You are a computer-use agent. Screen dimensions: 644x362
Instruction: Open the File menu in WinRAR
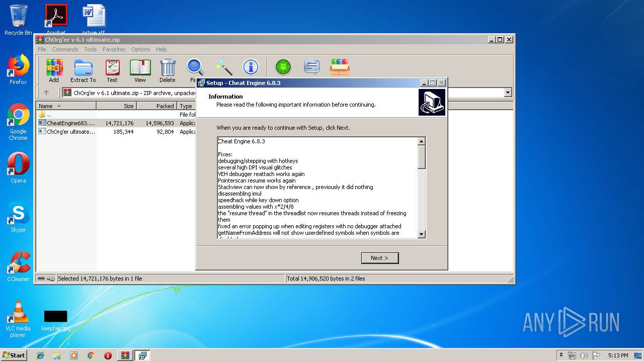[x=42, y=49]
